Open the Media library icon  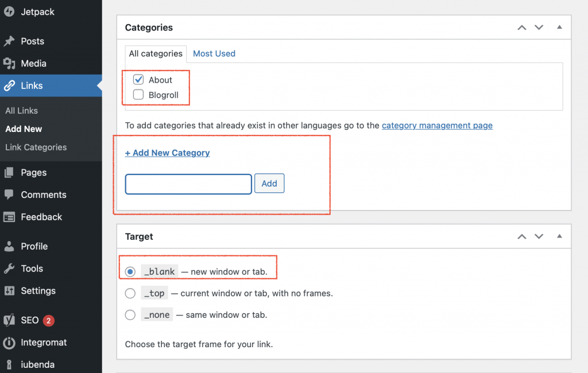10,63
